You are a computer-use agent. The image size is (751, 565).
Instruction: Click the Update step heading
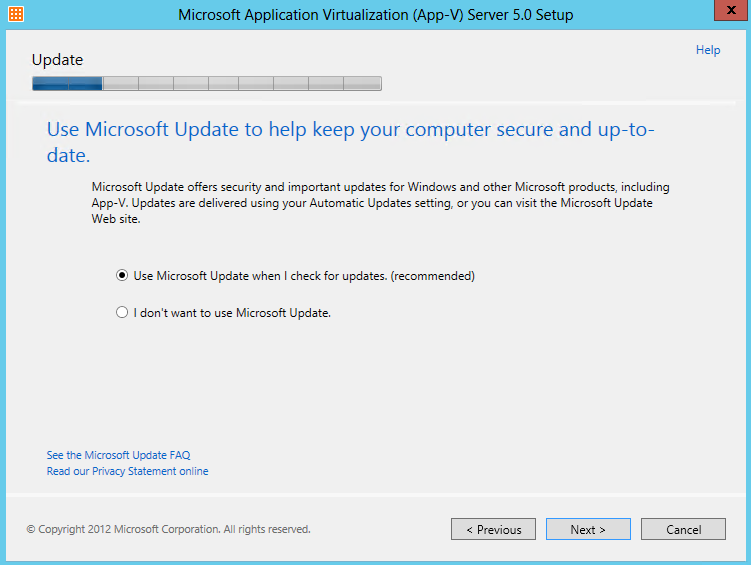click(57, 60)
